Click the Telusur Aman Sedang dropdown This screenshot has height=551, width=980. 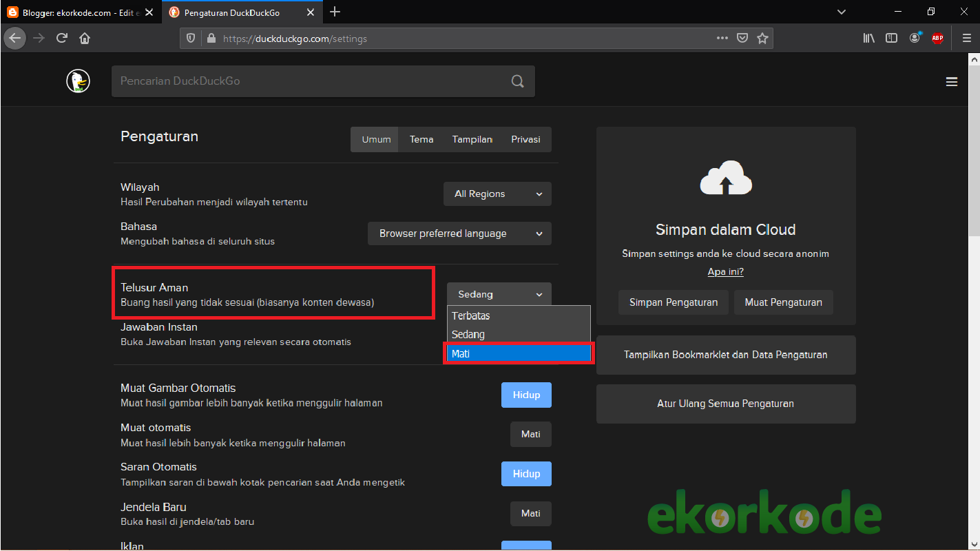pyautogui.click(x=499, y=294)
